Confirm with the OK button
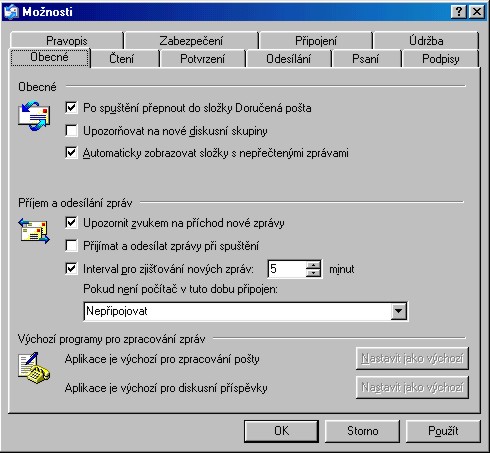The height and width of the screenshot is (453, 490). tap(281, 431)
